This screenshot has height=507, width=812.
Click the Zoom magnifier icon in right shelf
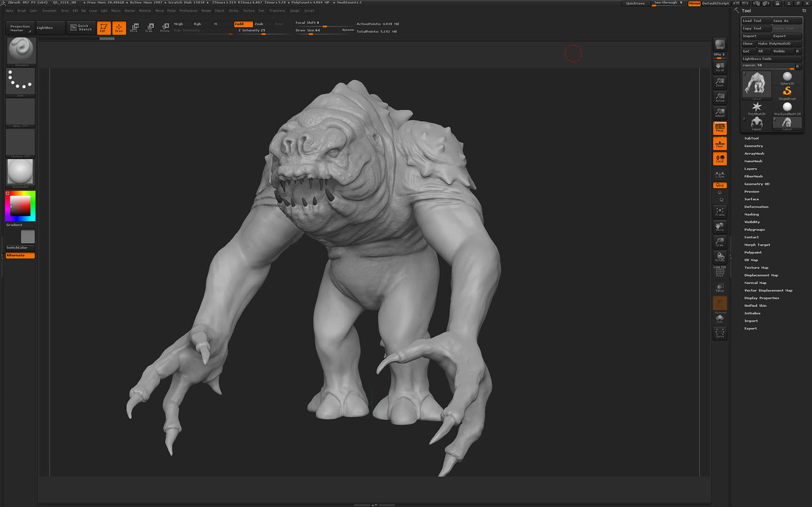719,82
